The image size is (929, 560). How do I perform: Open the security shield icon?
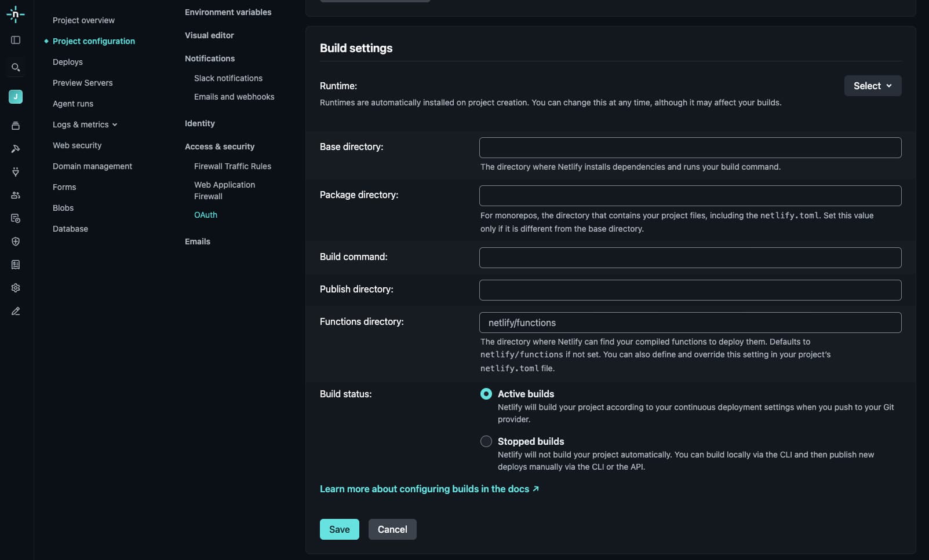(16, 241)
